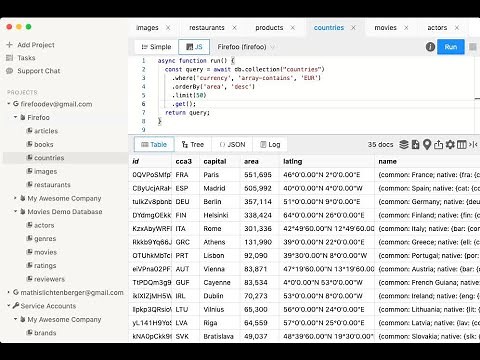Open the Log view
The width and height of the screenshot is (480, 360).
270,145
